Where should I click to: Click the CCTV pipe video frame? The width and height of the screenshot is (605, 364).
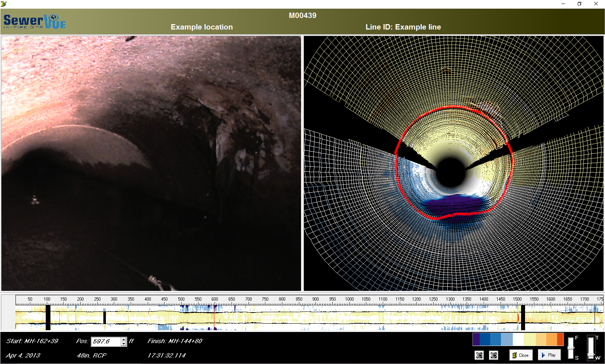click(x=151, y=163)
